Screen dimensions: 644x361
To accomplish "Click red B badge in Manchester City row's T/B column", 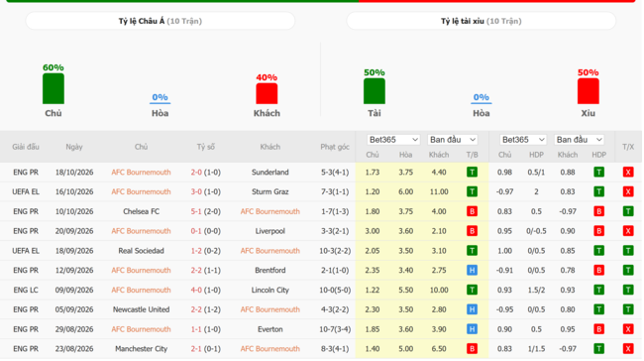I will pos(472,349).
